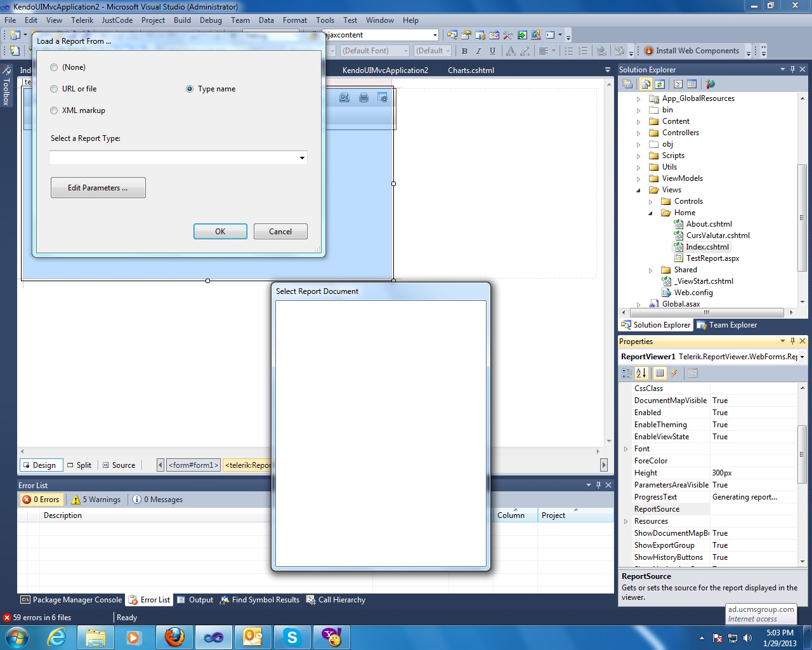The image size is (812, 650).
Task: Click OK in Load a Report dialog
Action: 220,232
